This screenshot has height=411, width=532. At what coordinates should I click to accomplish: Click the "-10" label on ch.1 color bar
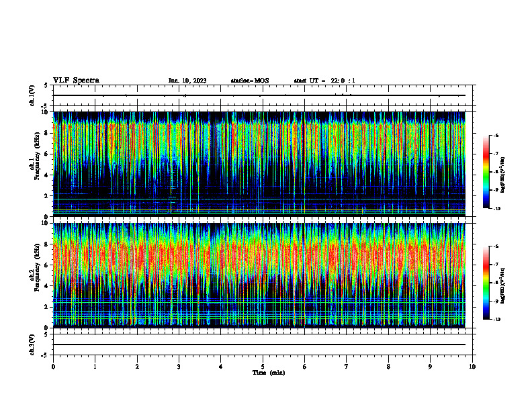click(496, 209)
